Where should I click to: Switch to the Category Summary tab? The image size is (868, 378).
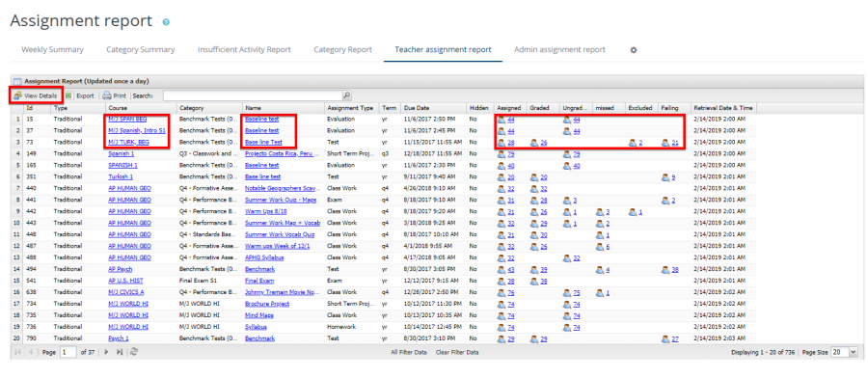tap(141, 50)
